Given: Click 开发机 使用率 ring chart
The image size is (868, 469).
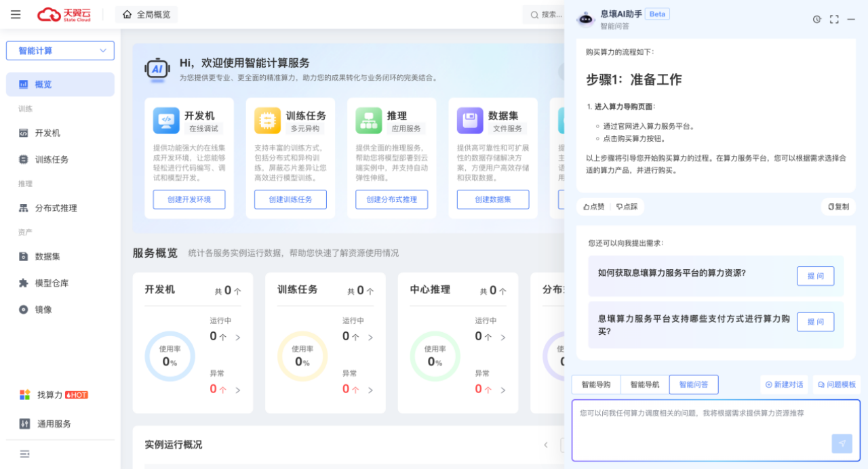Looking at the screenshot, I should [170, 356].
